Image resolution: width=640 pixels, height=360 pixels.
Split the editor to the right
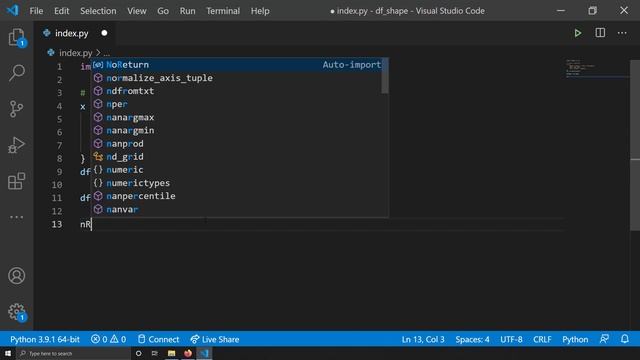click(x=600, y=33)
